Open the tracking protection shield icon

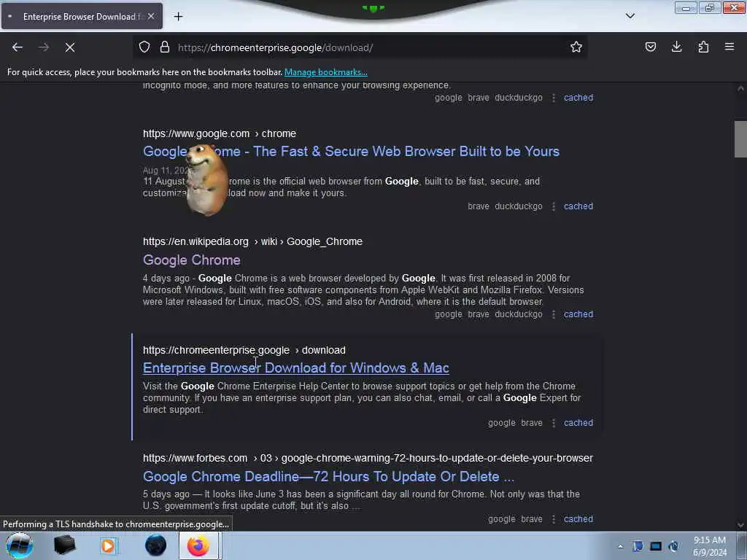144,47
